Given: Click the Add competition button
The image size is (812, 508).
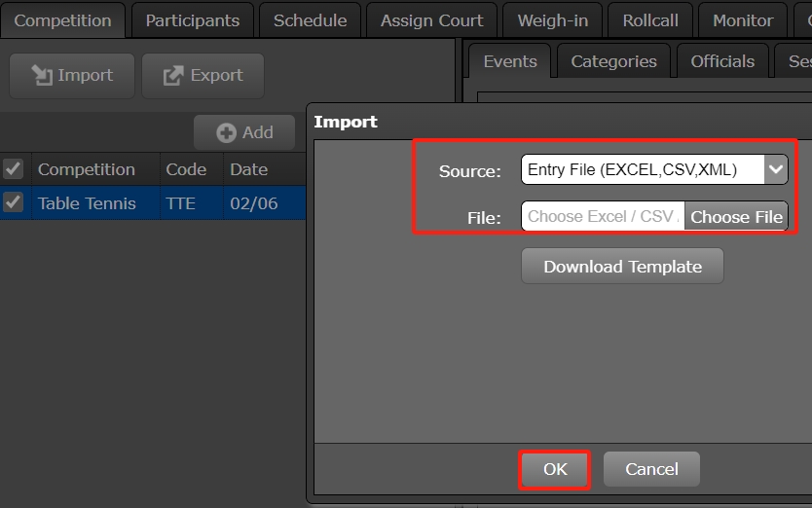Looking at the screenshot, I should pyautogui.click(x=244, y=132).
